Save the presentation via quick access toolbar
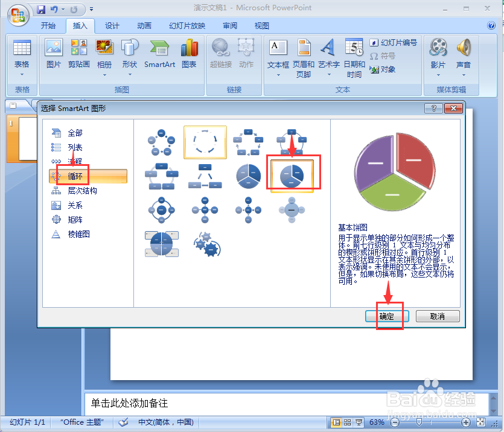 (x=41, y=9)
